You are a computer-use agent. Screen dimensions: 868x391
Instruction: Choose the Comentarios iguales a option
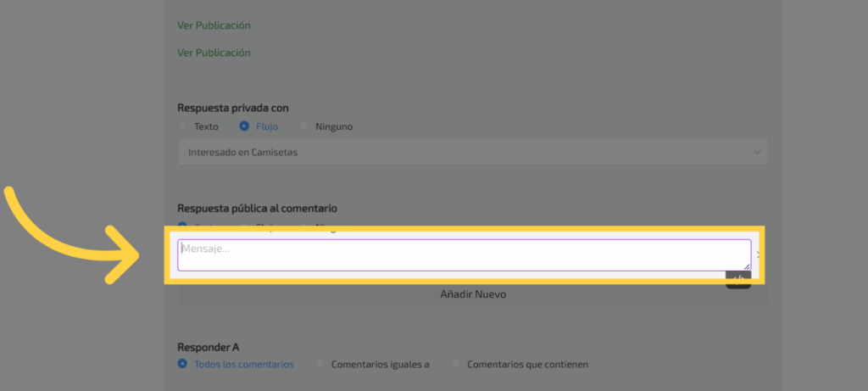[x=320, y=364]
